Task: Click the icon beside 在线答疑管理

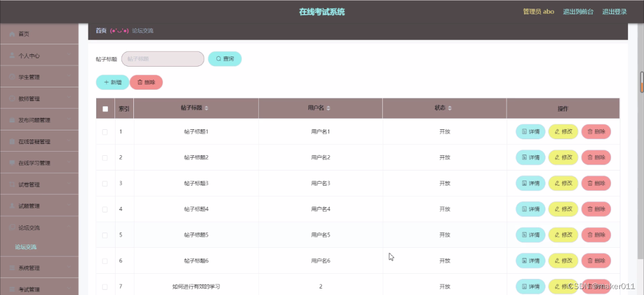Action: [x=12, y=142]
